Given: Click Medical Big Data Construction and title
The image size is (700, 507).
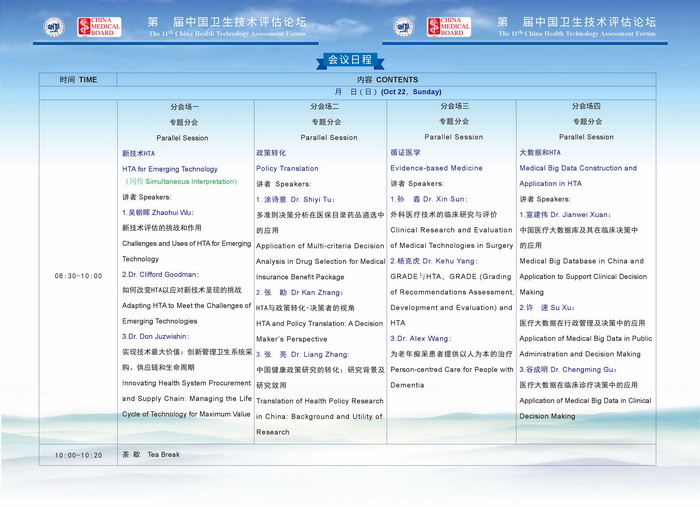Looking at the screenshot, I should 578,168.
